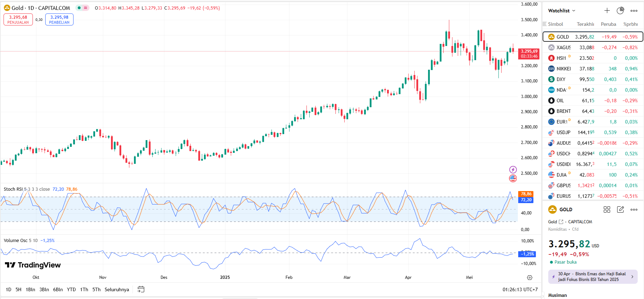The height and width of the screenshot is (299, 644).
Task: Open the watchlist three-dot menu
Action: pos(634,11)
